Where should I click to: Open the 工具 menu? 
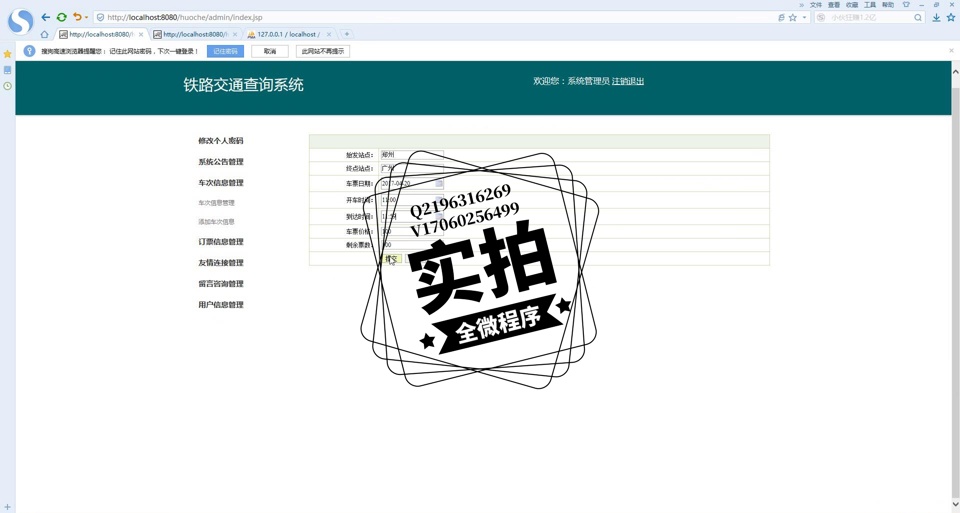[x=870, y=5]
